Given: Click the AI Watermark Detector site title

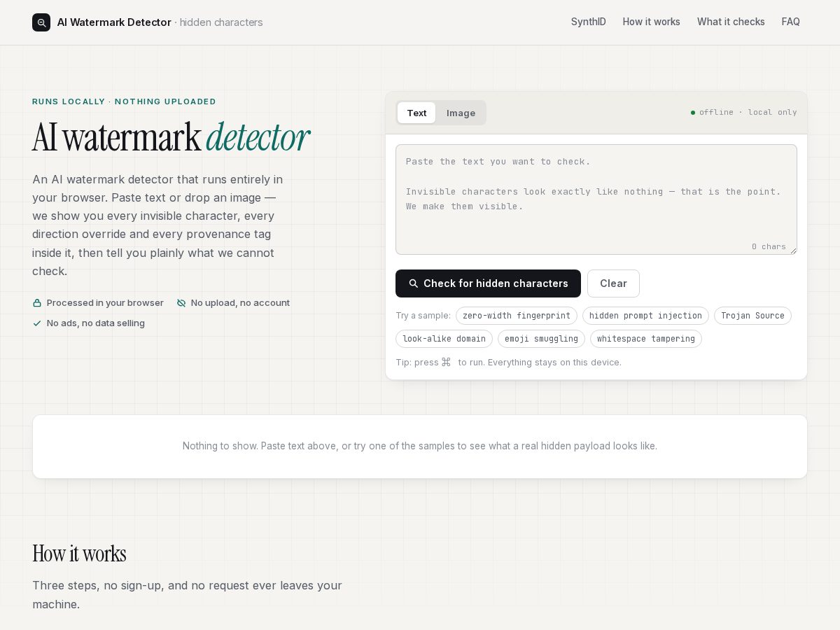Looking at the screenshot, I should (x=114, y=22).
